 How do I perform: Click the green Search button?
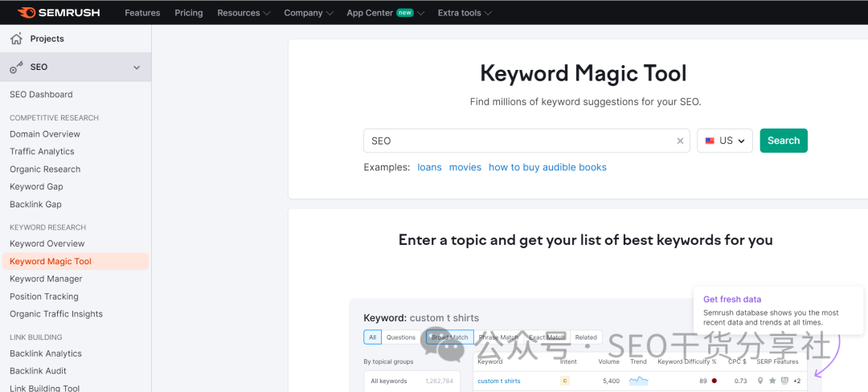[x=784, y=141]
